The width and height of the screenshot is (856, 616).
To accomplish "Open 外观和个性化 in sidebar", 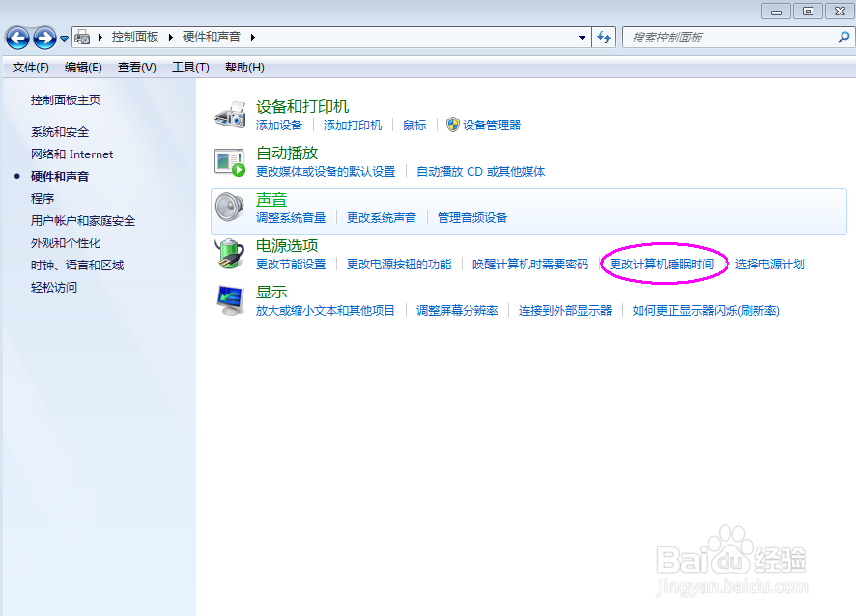I will [66, 242].
